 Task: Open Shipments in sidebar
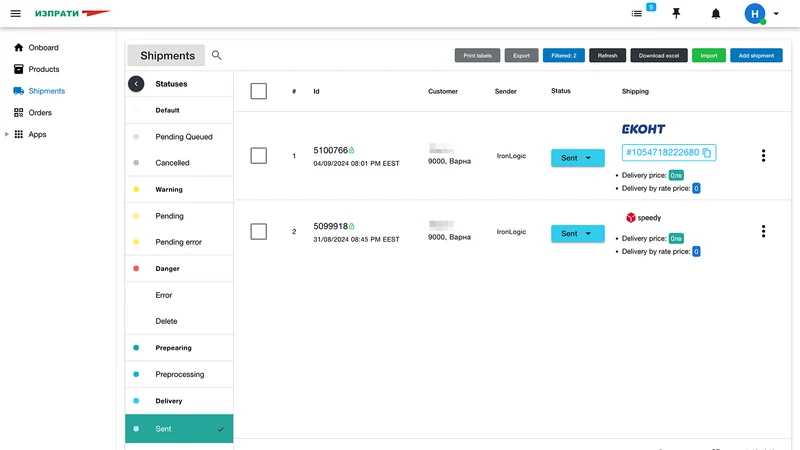tap(46, 91)
